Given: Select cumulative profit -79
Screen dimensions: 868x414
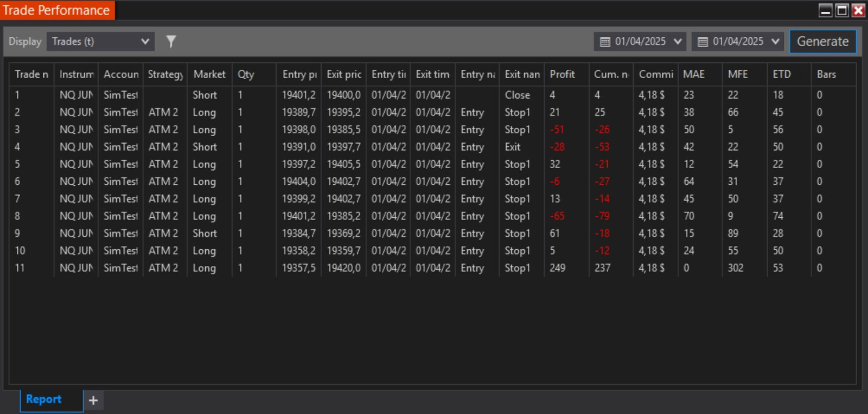Looking at the screenshot, I should 602,216.
